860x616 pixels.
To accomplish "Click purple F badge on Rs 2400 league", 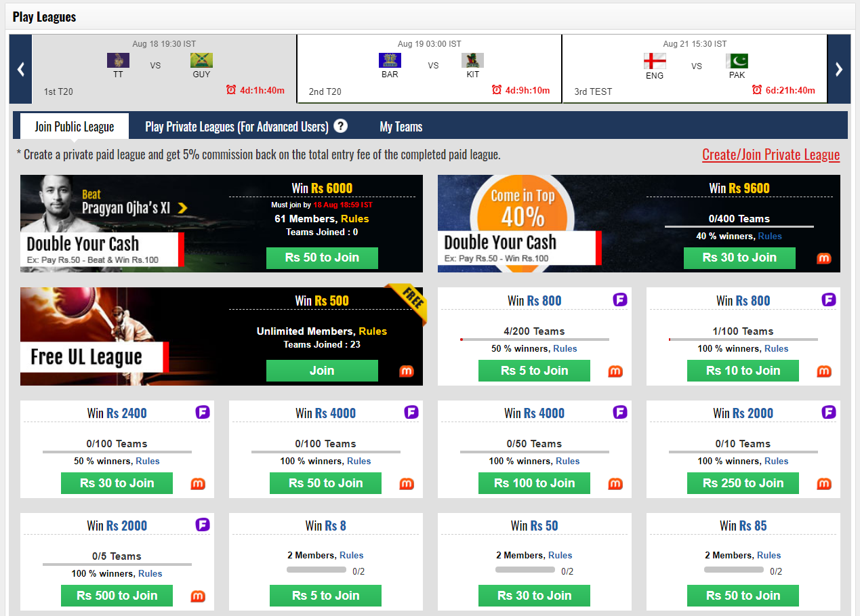I will 202,412.
